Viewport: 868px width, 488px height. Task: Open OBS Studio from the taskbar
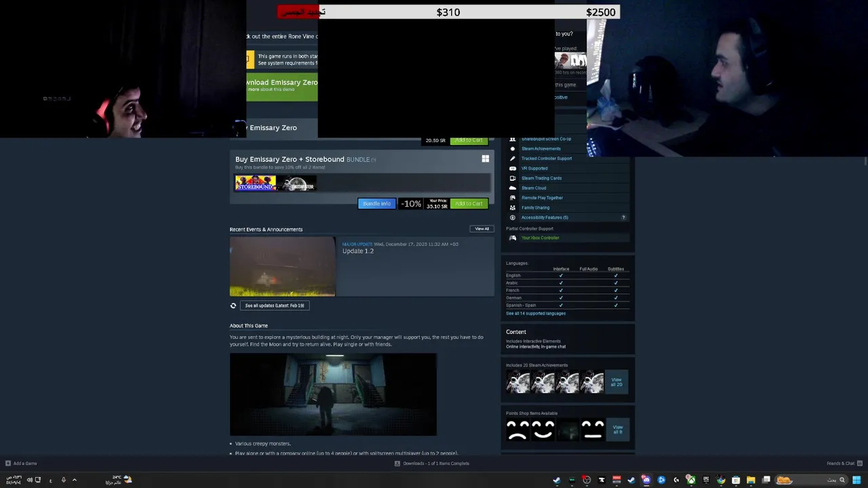pyautogui.click(x=587, y=480)
